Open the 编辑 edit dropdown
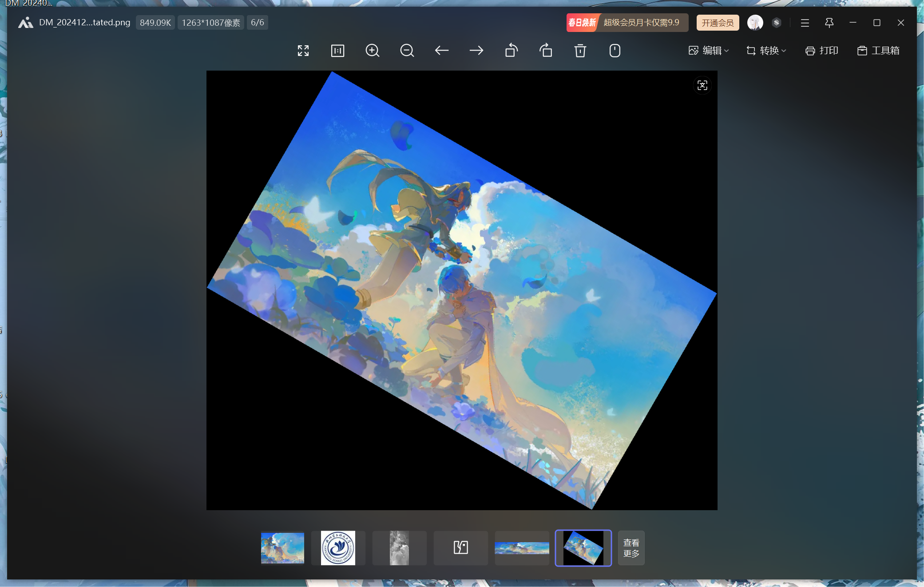Viewport: 924px width, 587px height. tap(709, 51)
